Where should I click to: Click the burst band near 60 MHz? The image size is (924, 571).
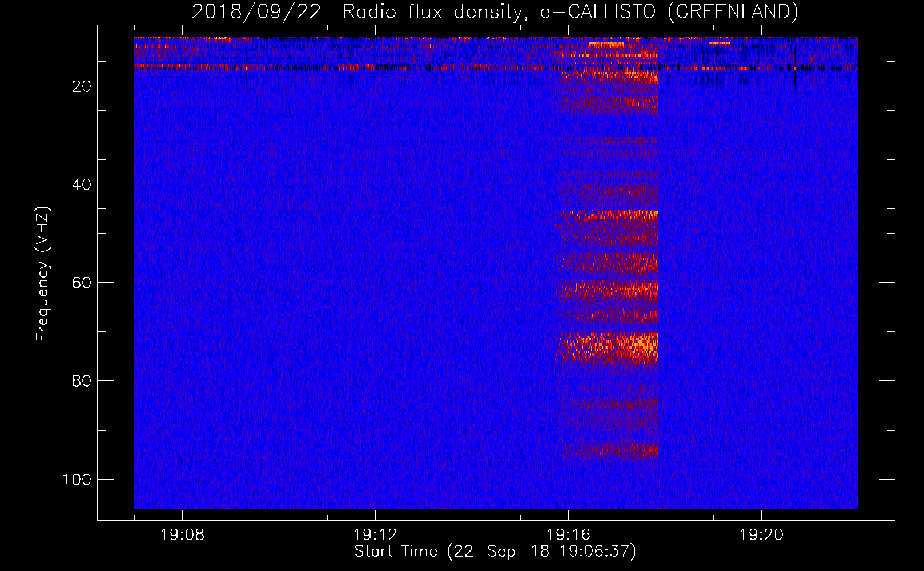click(609, 291)
